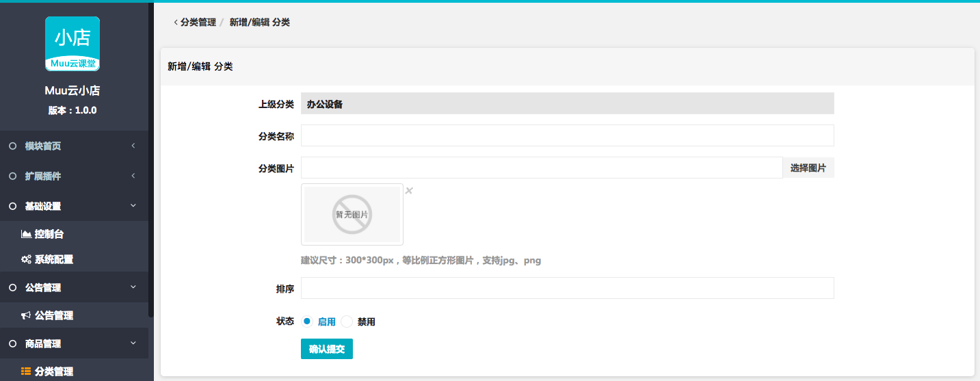Viewport: 980px width, 381px height.
Task: Click the 分类图片 path input field
Action: (x=542, y=168)
